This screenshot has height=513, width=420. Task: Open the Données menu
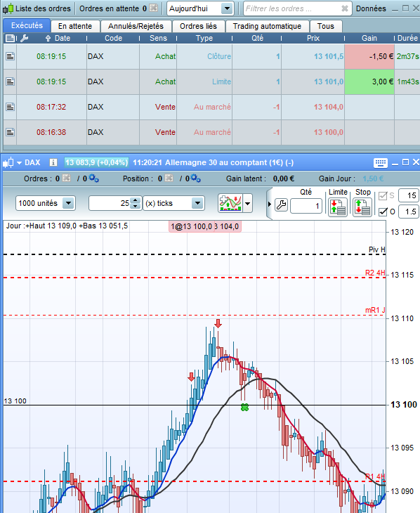371,8
